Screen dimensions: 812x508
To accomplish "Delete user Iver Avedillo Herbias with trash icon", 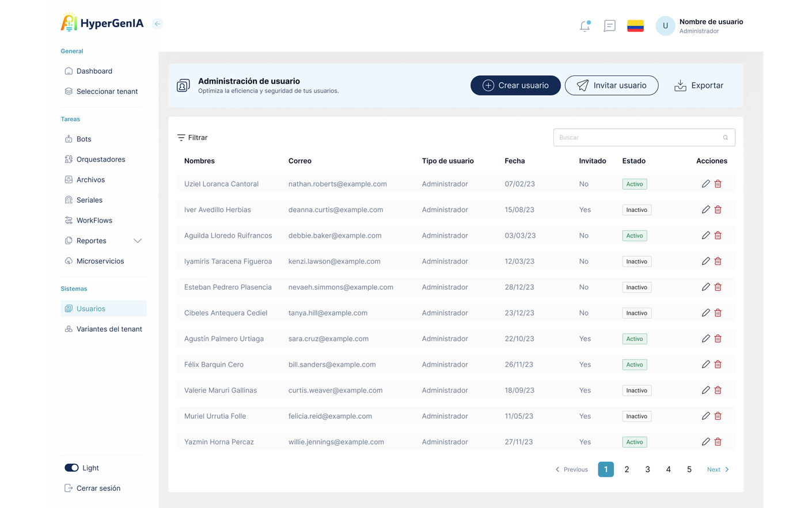I will [718, 210].
